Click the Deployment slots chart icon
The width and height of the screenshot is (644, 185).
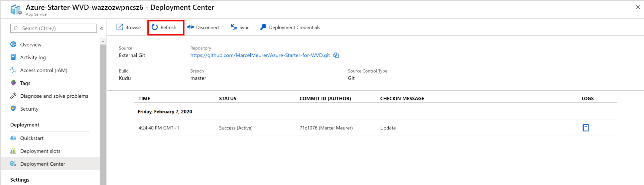[13, 151]
